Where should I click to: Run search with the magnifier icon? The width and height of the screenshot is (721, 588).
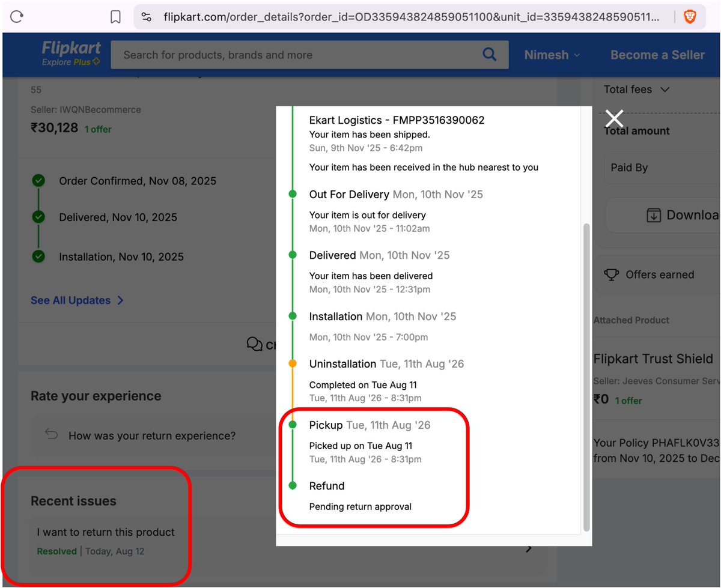[490, 55]
